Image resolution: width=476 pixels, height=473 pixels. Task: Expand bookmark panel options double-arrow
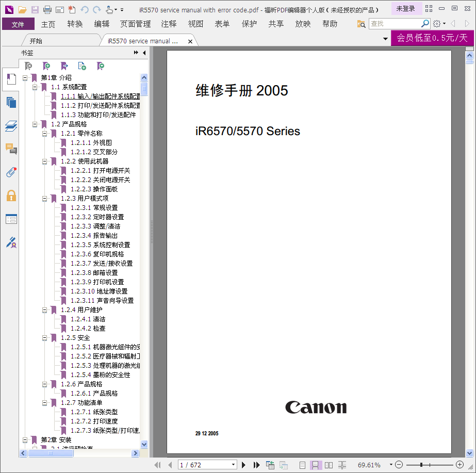[x=136, y=53]
